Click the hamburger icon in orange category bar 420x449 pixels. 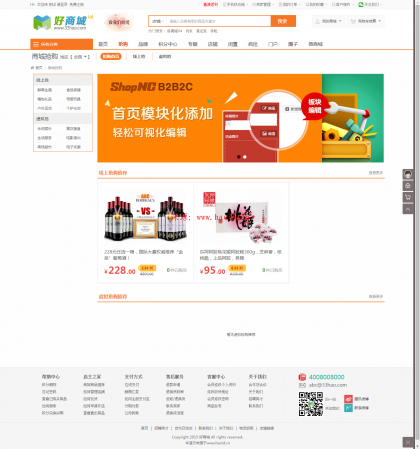[36, 44]
